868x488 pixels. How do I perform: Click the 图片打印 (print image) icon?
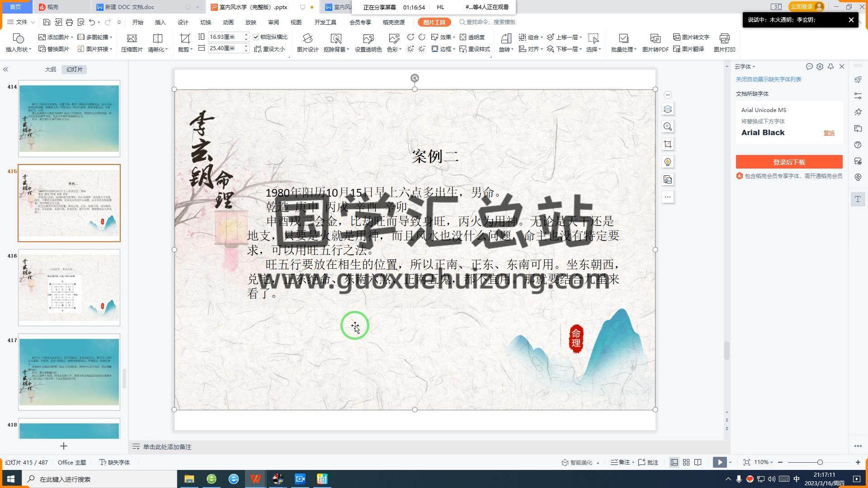pos(724,38)
